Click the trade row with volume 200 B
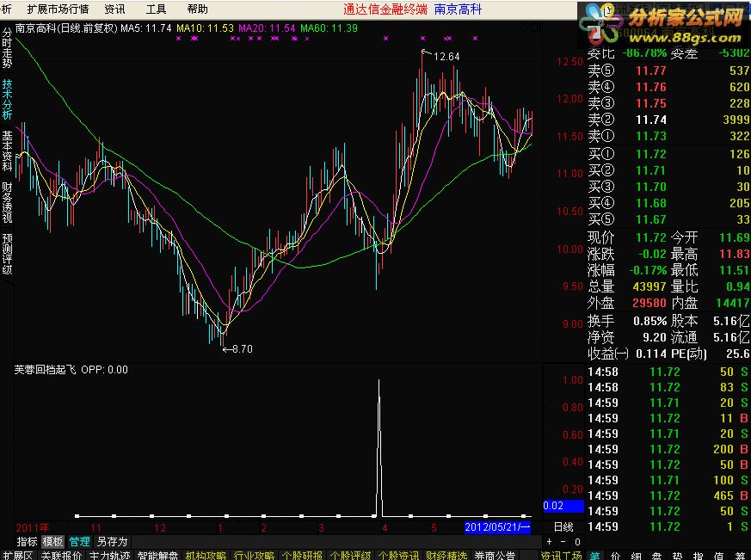Screen dimensions: 751x560 [x=668, y=449]
